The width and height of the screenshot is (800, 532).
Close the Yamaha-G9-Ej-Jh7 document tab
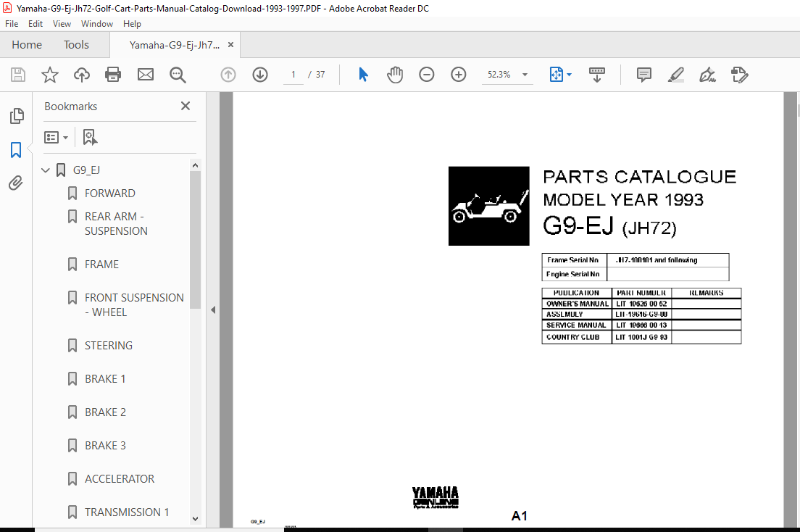230,45
